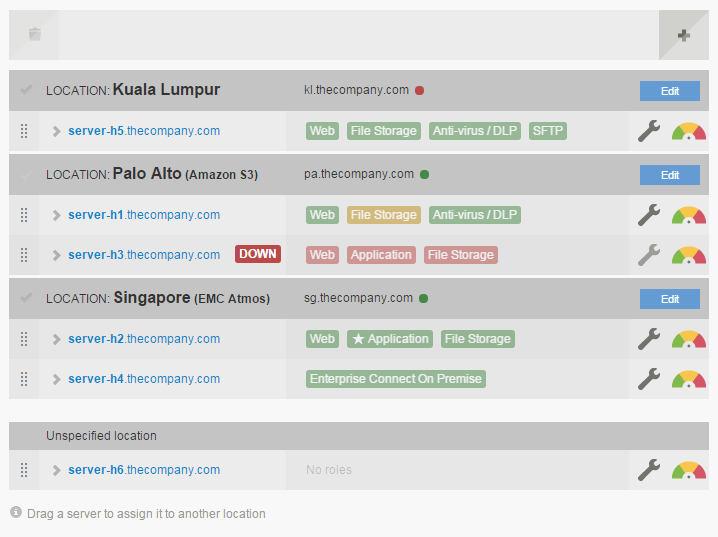Click Edit button for Singapore

pyautogui.click(x=669, y=299)
